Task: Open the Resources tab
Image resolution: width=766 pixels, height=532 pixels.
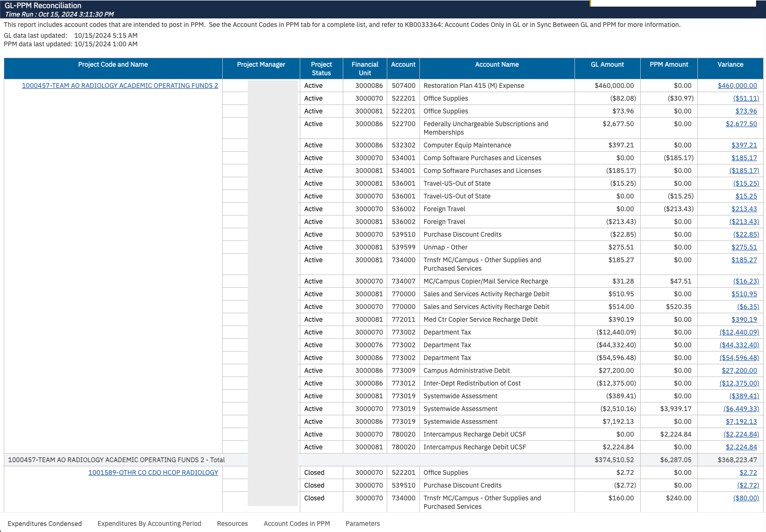Action: (232, 523)
